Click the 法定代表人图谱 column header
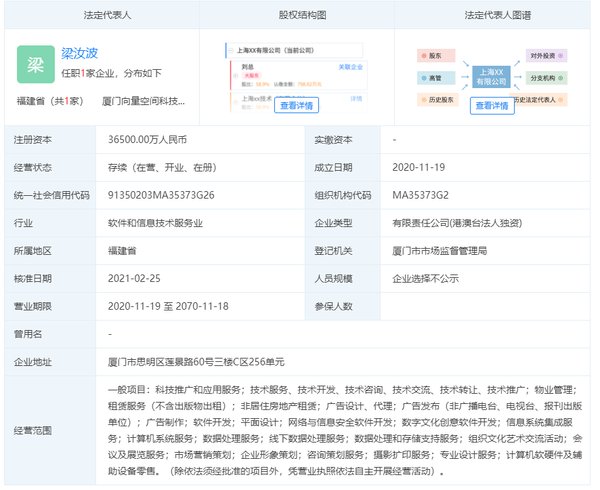The height and width of the screenshot is (490, 600). tap(497, 15)
